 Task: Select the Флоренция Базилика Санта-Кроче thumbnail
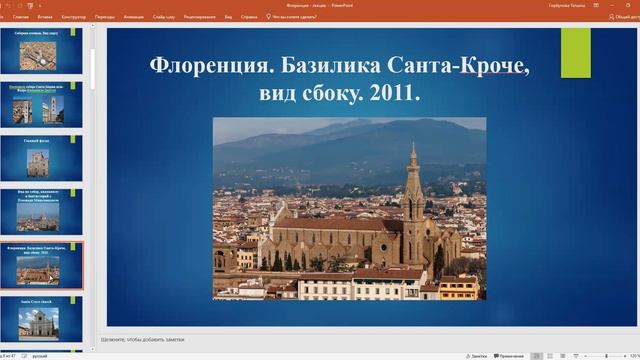click(41, 266)
